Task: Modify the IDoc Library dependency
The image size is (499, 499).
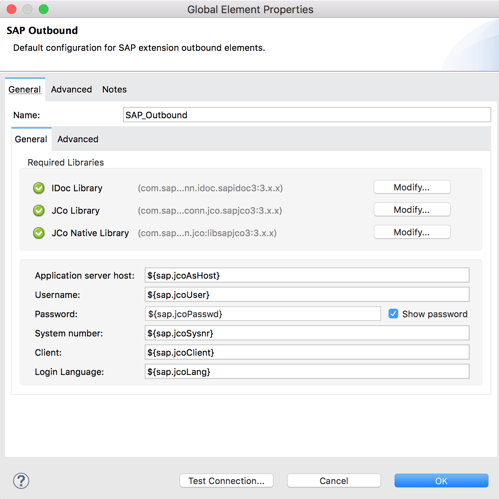Action: 412,187
